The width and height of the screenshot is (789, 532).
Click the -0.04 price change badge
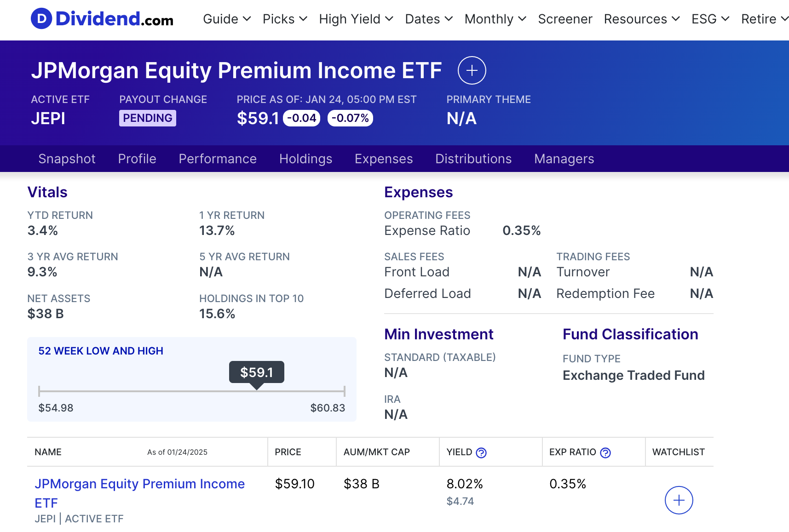tap(302, 118)
